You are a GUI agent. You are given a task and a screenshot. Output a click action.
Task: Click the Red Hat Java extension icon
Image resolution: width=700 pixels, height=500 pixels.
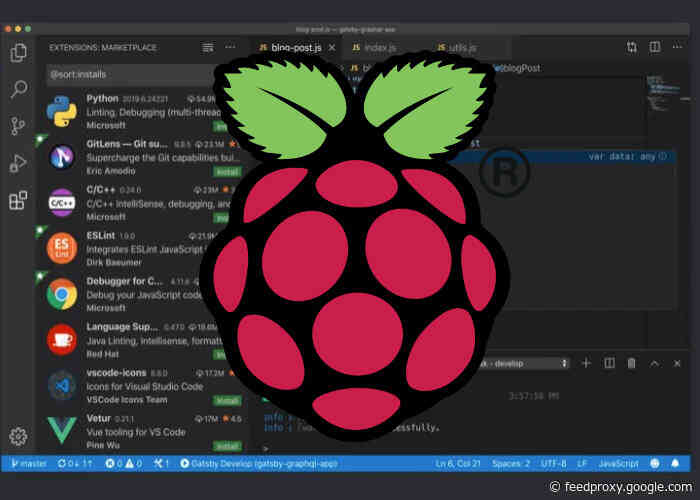click(x=62, y=340)
